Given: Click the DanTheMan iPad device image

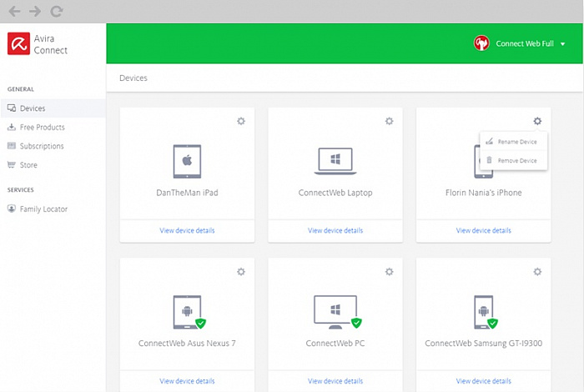Looking at the screenshot, I should tap(188, 160).
